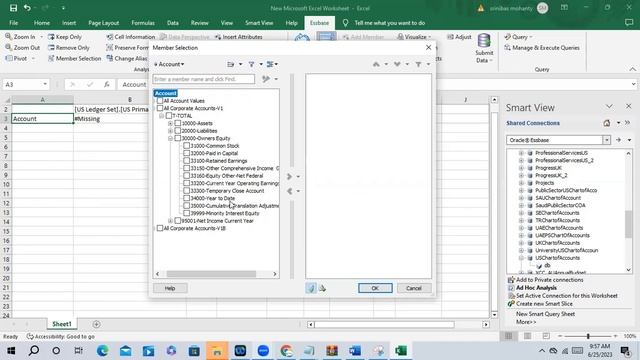
Task: Click the member name search field
Action: (204, 79)
